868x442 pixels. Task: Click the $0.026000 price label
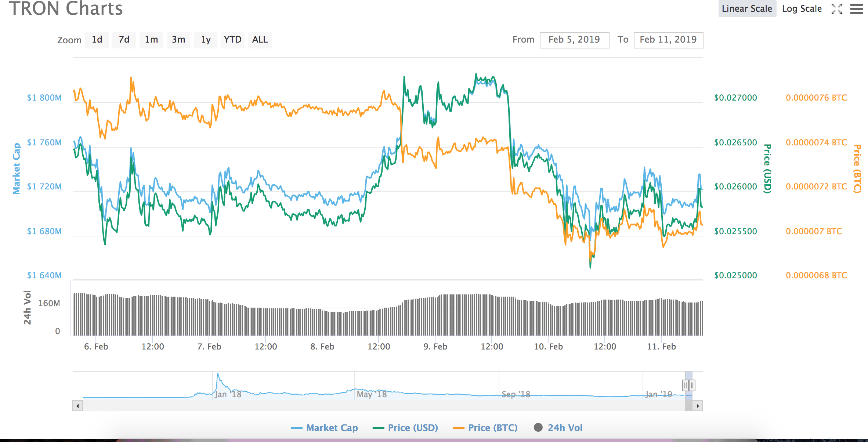pyautogui.click(x=735, y=186)
